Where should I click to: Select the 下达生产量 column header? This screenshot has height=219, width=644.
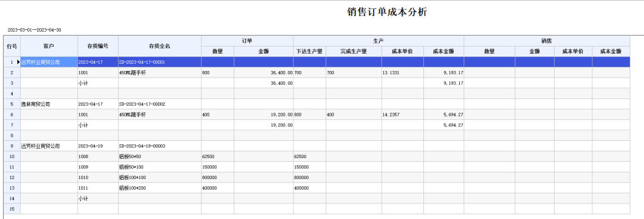[309, 51]
